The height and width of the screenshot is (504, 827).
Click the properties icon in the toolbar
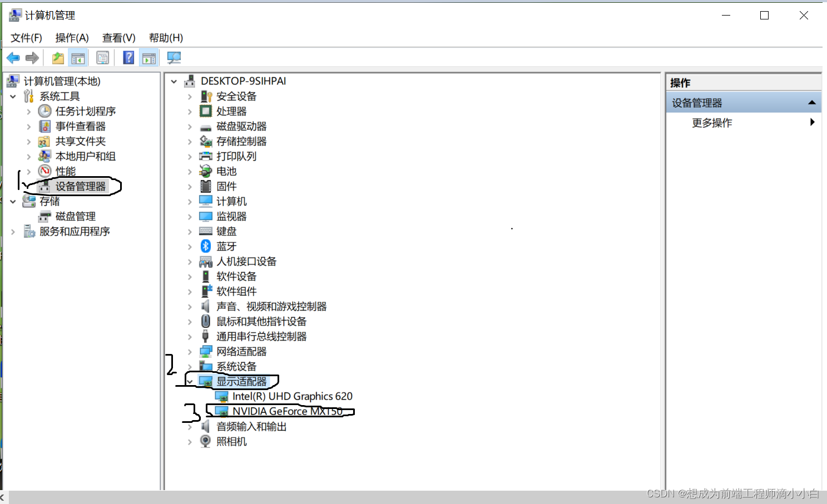tap(102, 57)
